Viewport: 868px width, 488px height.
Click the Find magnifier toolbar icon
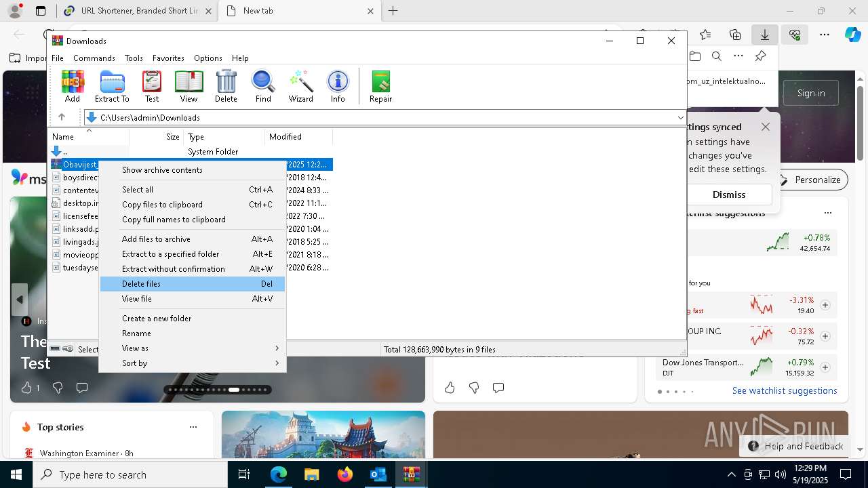263,86
